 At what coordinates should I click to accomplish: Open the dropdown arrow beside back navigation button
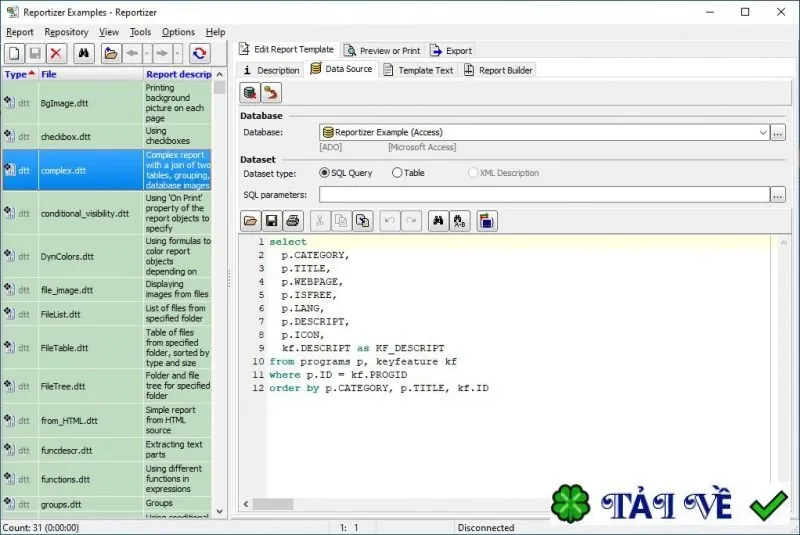[x=146, y=54]
